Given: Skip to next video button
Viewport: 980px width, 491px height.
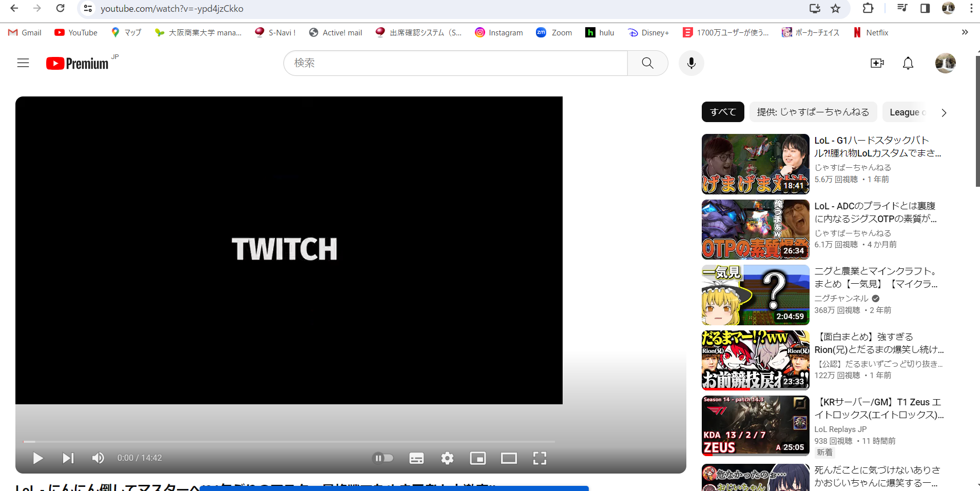Looking at the screenshot, I should pos(68,458).
